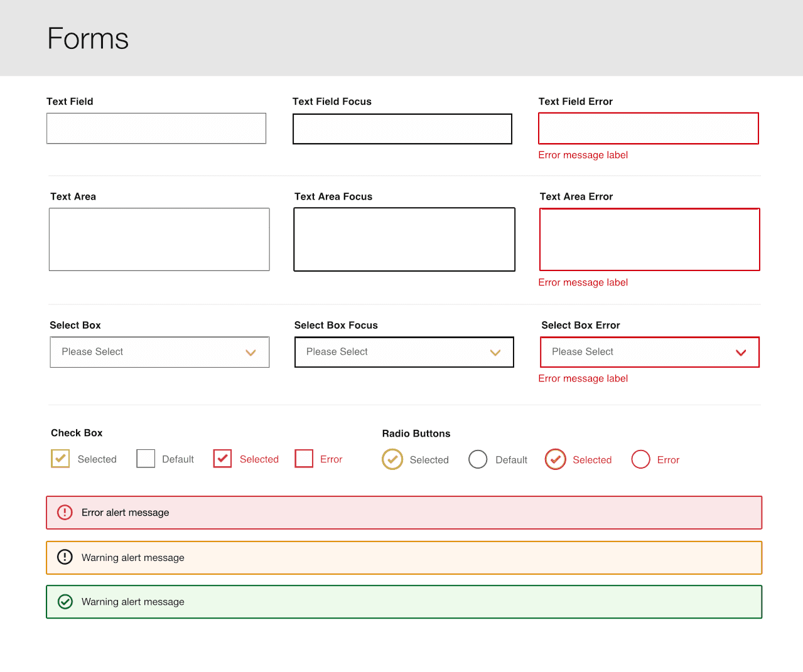Viewport: 803px width, 672px height.
Task: Open the Select Box Focus dropdown
Action: 404,352
